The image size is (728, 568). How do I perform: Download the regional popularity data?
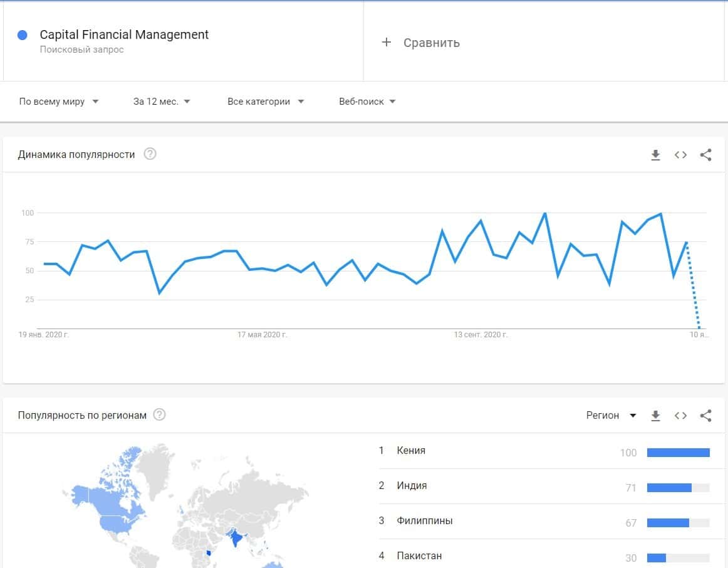pos(655,415)
